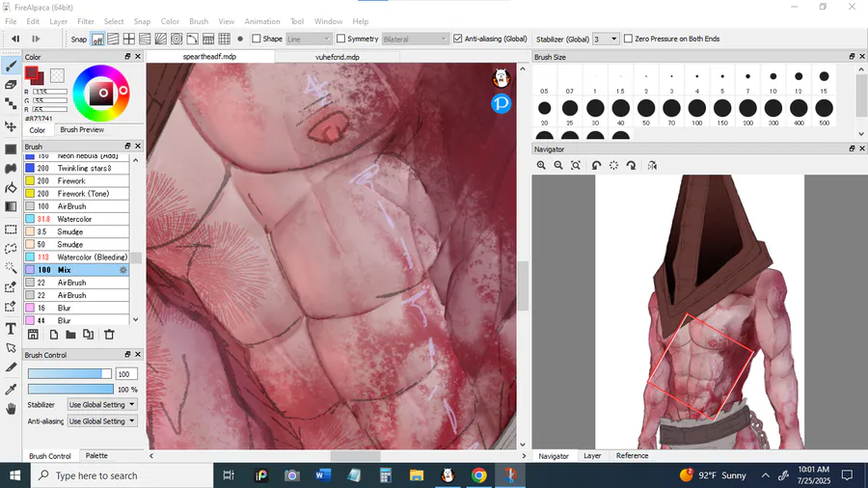Select the Move tool

pyautogui.click(x=11, y=126)
